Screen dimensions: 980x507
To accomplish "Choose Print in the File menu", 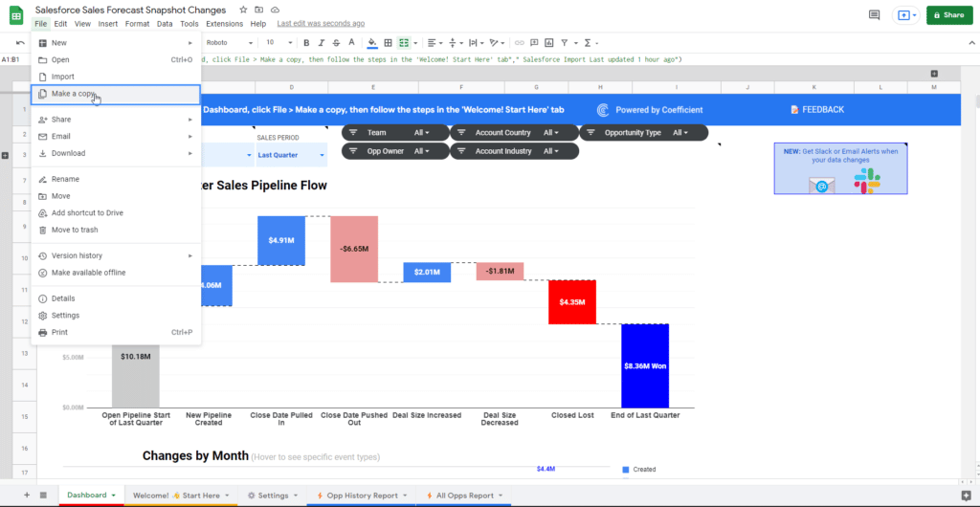I will click(x=116, y=333).
